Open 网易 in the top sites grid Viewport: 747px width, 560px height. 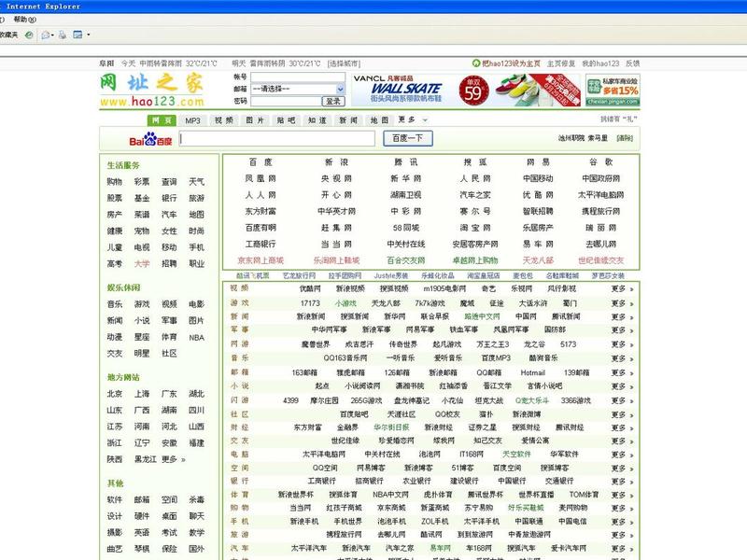point(538,162)
